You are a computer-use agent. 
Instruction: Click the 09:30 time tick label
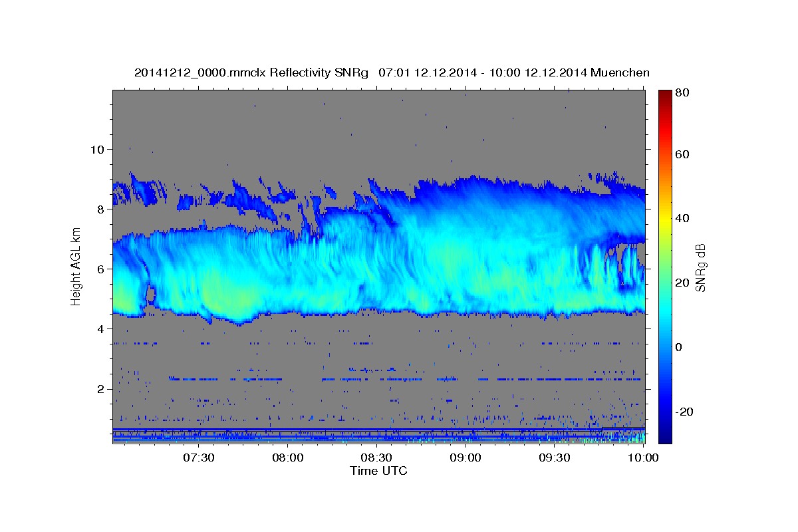click(x=554, y=458)
